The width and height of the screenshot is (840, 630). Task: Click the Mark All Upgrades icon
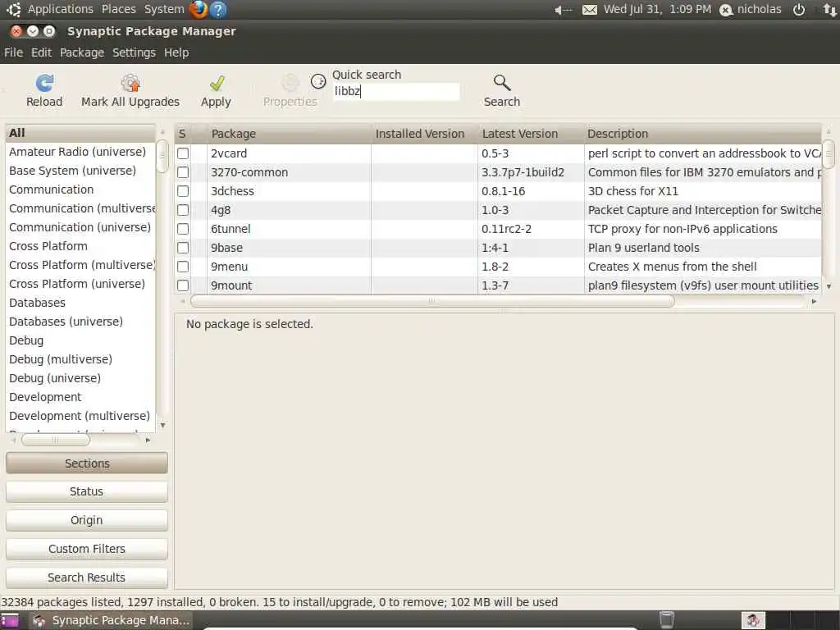coord(130,83)
